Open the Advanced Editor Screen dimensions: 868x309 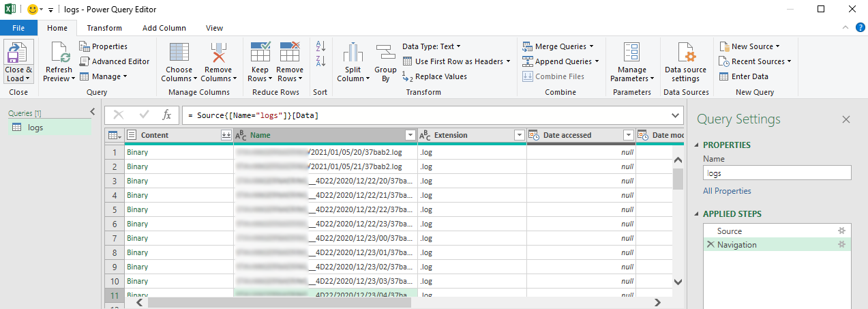pos(115,61)
